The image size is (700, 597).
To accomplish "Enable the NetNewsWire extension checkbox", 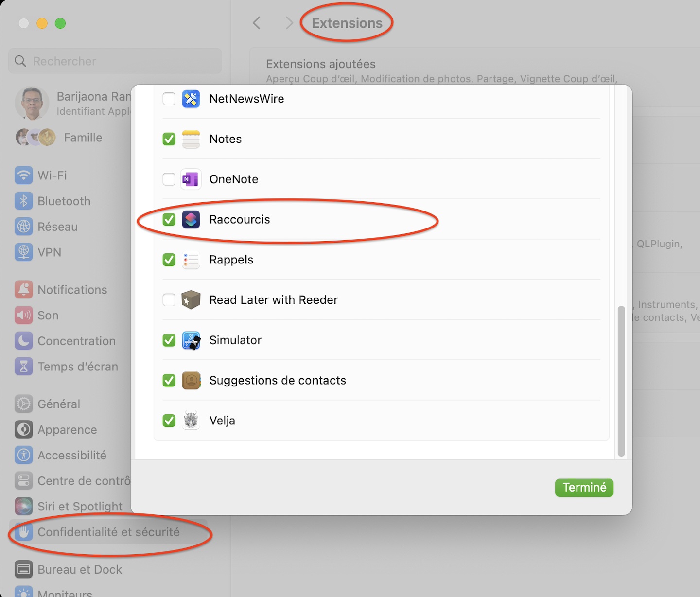I will pos(169,99).
